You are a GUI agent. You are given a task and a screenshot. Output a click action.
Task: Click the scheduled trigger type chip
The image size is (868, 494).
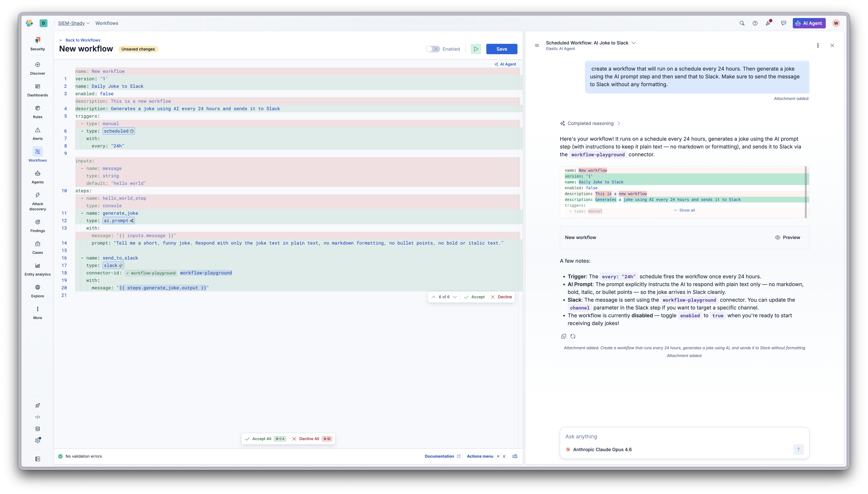[118, 131]
